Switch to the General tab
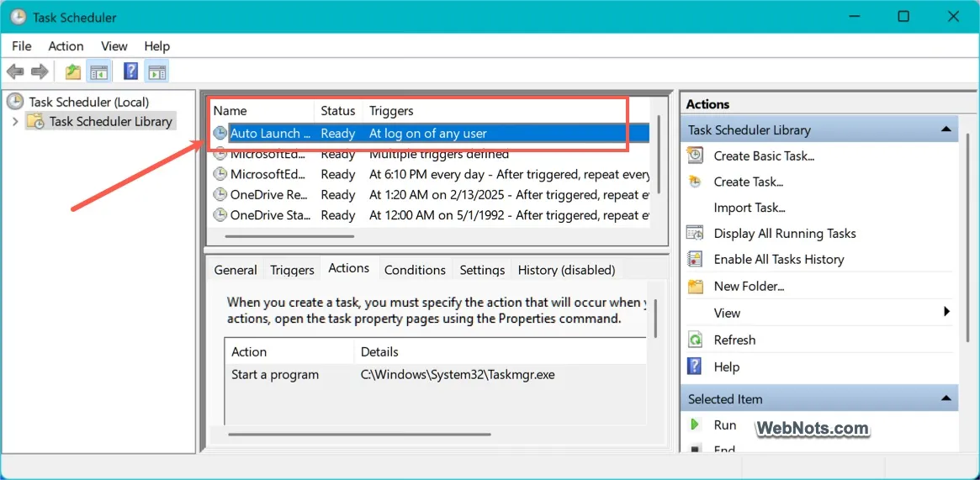This screenshot has height=480, width=980. pyautogui.click(x=236, y=270)
